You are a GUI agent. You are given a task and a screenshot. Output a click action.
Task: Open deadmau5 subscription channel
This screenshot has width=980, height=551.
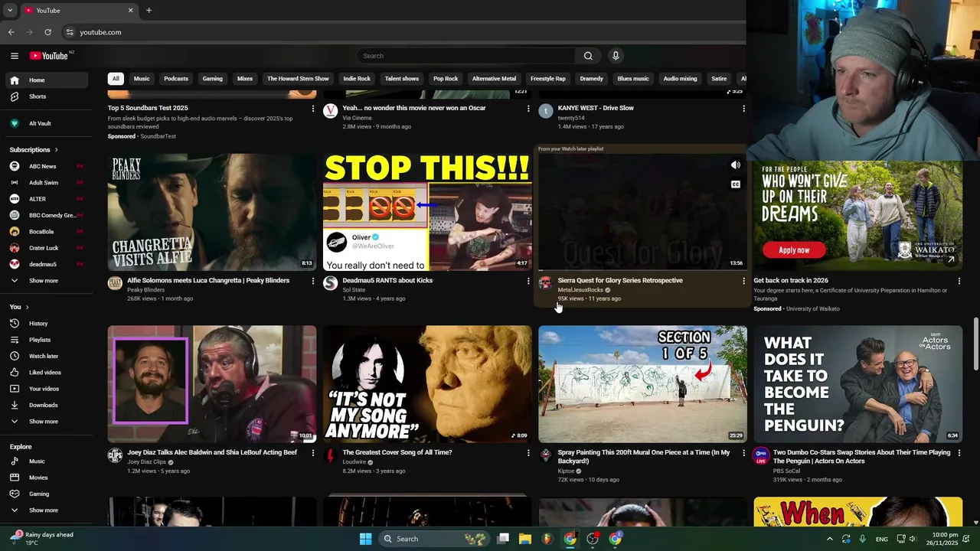(x=46, y=264)
